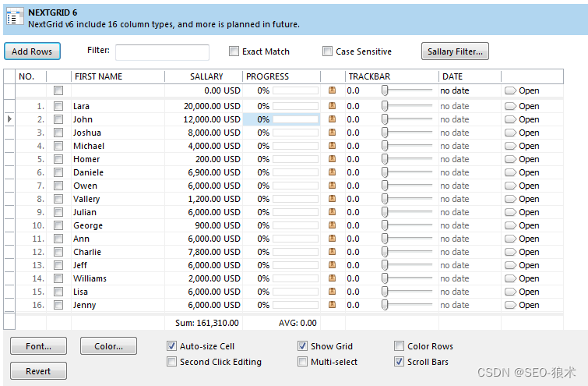588x386 pixels.
Task: Check Second Click Editing option
Action: 171,362
